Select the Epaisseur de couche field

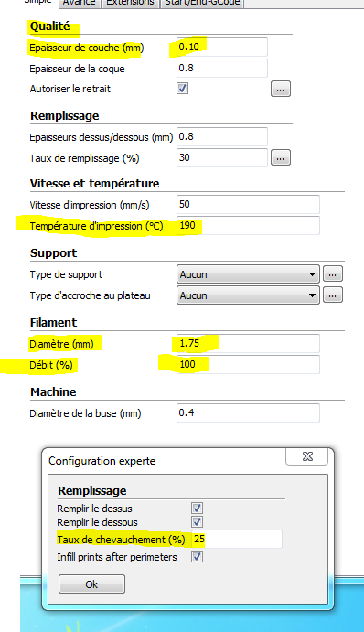coord(222,48)
